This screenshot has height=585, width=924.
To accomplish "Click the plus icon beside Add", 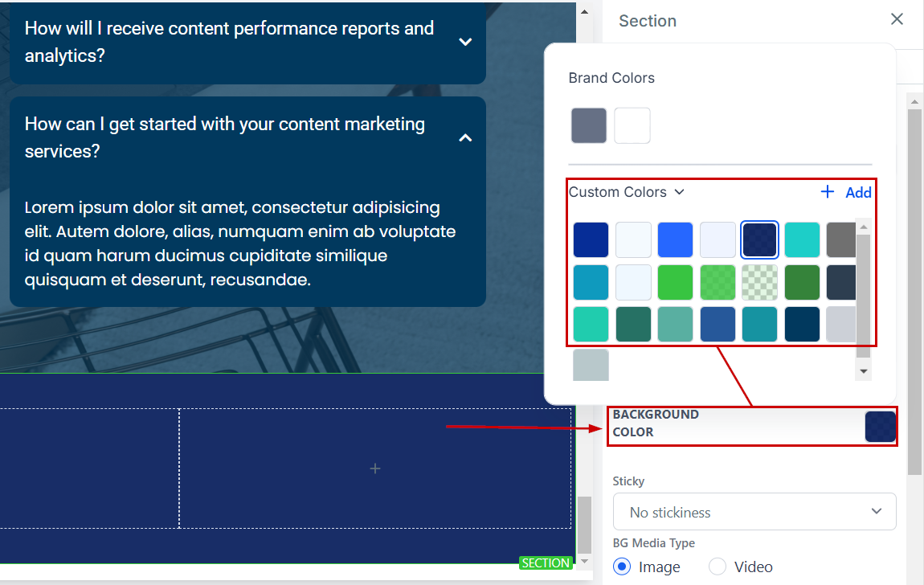I will click(x=827, y=192).
